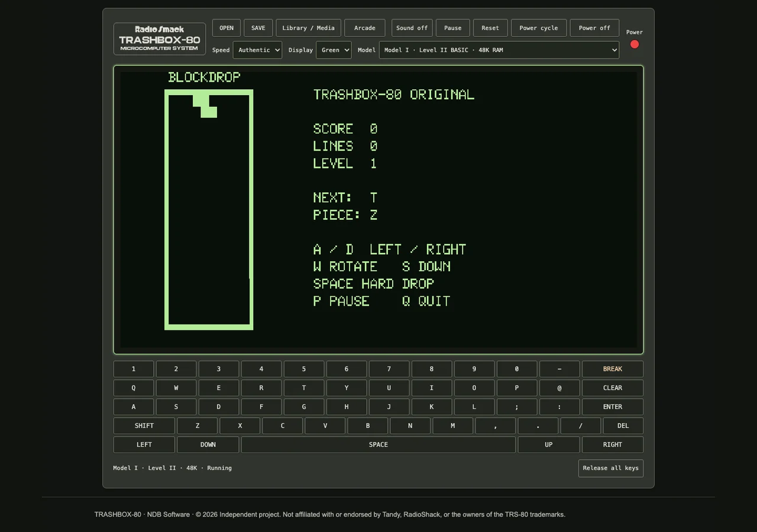Image resolution: width=757 pixels, height=532 pixels.
Task: Click the D key to move right
Action: pyautogui.click(x=219, y=407)
